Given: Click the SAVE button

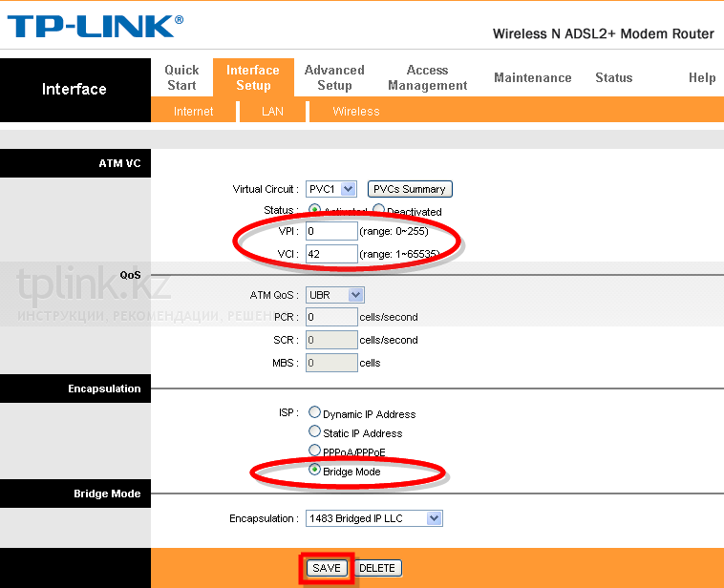Looking at the screenshot, I should click(327, 568).
